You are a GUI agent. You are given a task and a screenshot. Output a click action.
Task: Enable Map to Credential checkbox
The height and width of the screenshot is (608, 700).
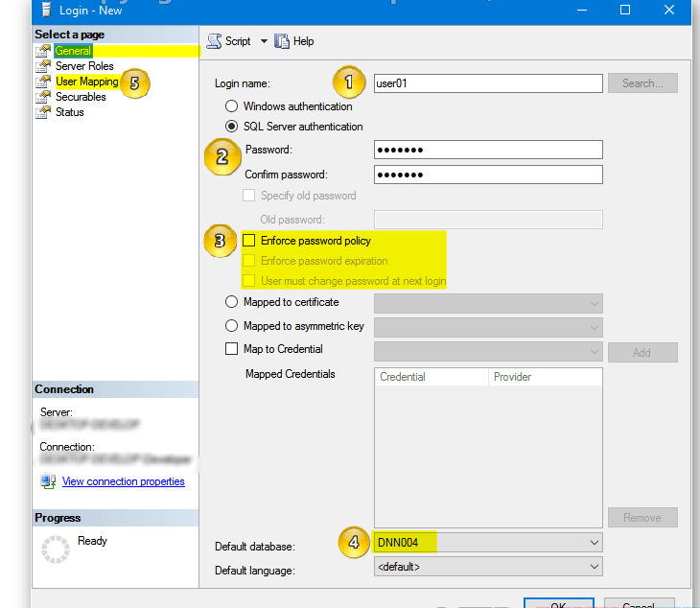[231, 349]
